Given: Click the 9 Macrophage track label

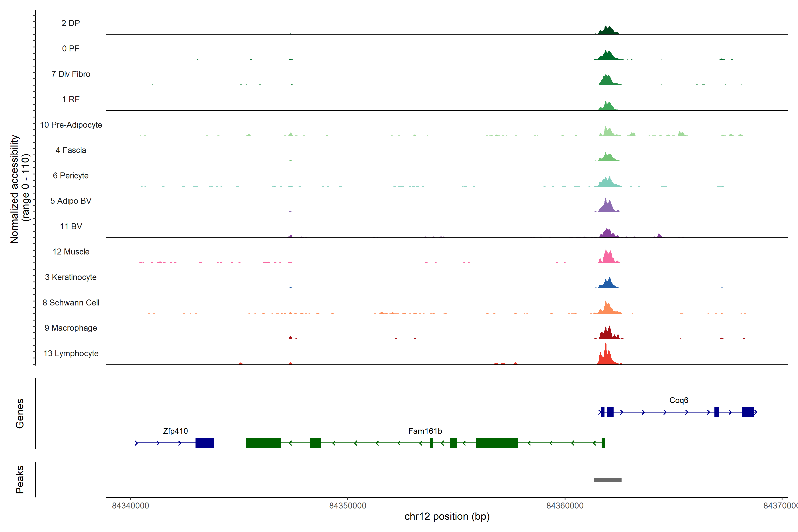Looking at the screenshot, I should point(70,328).
